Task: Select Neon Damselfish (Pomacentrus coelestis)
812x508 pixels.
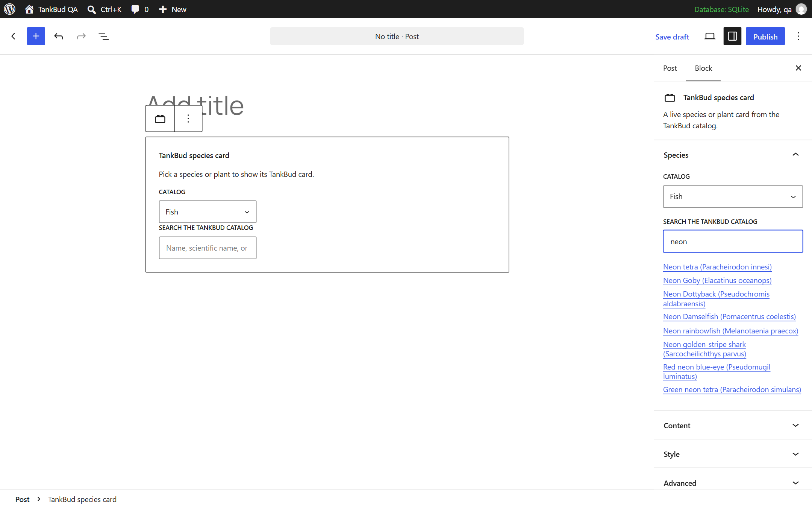Action: [729, 316]
